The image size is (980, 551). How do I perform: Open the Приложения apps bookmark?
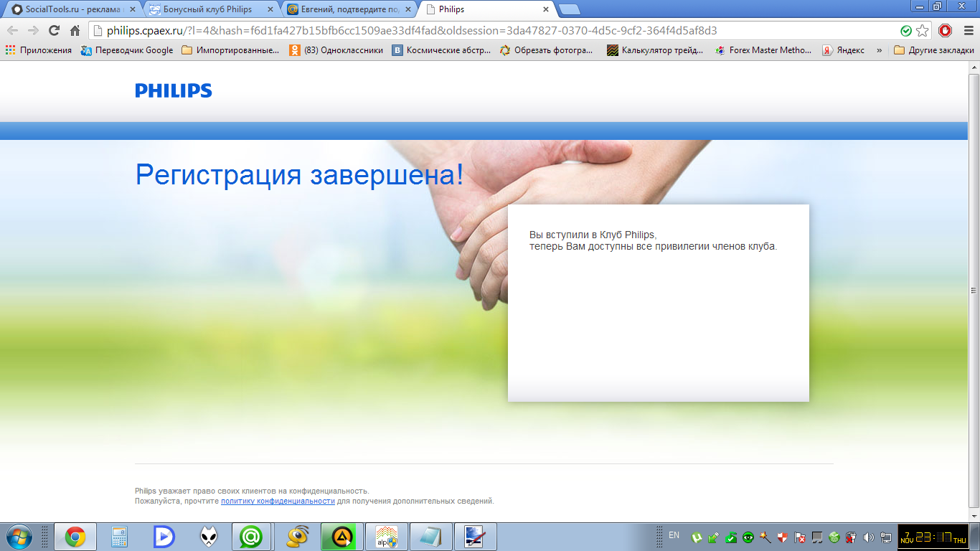(x=39, y=50)
